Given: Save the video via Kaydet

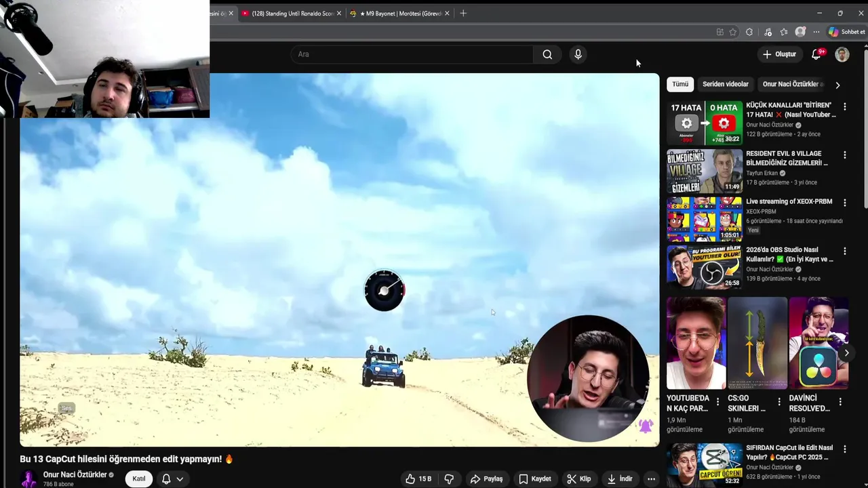Looking at the screenshot, I should (535, 479).
